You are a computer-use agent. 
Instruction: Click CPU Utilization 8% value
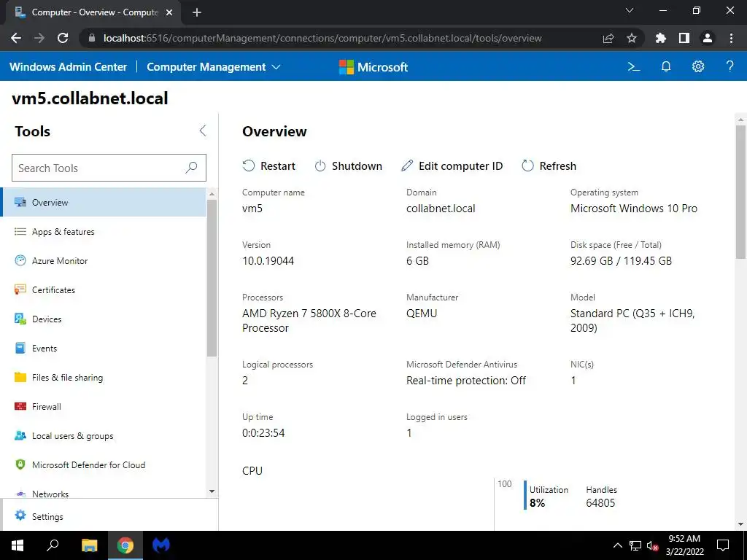click(x=537, y=503)
